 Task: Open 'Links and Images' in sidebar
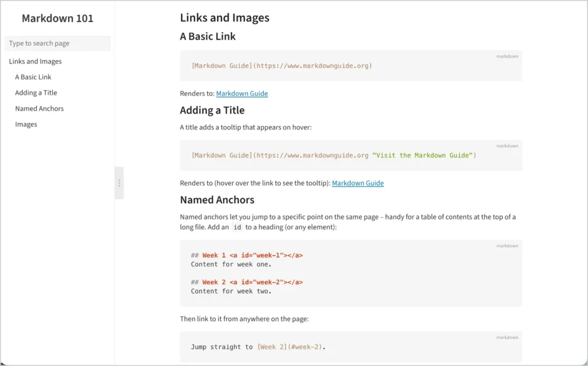35,61
